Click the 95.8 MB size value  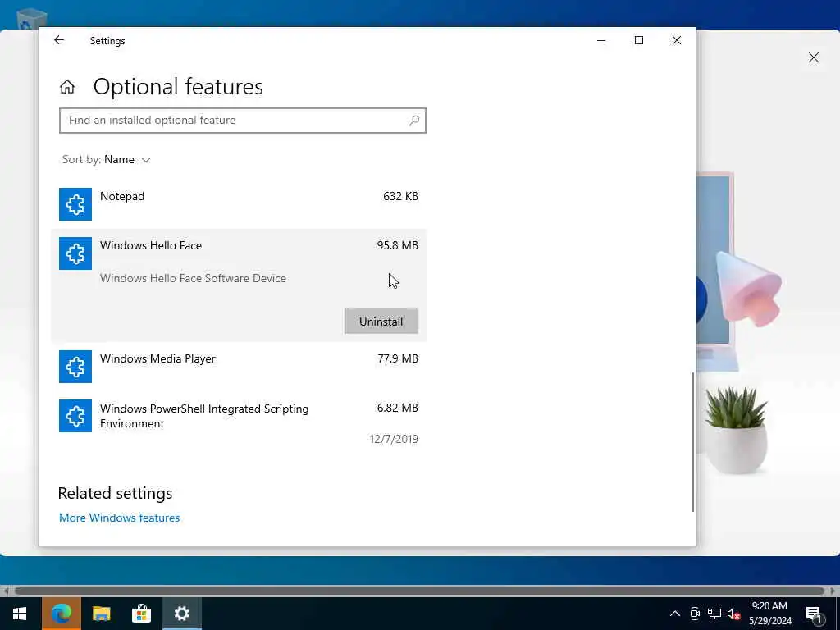pos(398,245)
